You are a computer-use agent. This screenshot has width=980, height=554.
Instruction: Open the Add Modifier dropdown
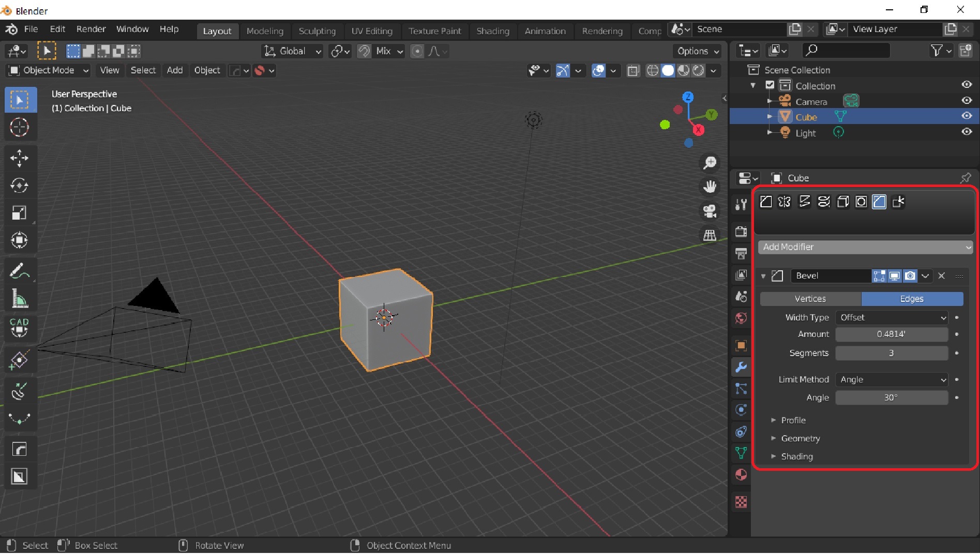[x=865, y=247]
